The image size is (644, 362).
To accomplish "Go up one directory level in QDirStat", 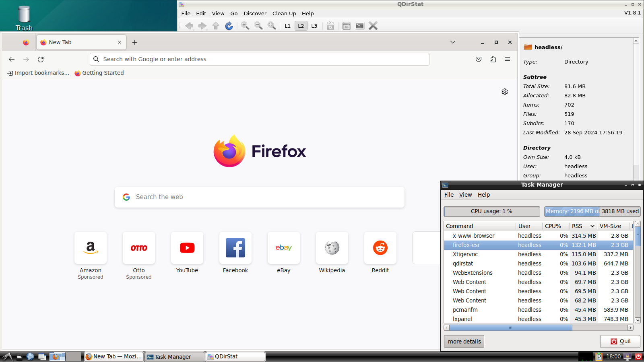I will click(216, 26).
